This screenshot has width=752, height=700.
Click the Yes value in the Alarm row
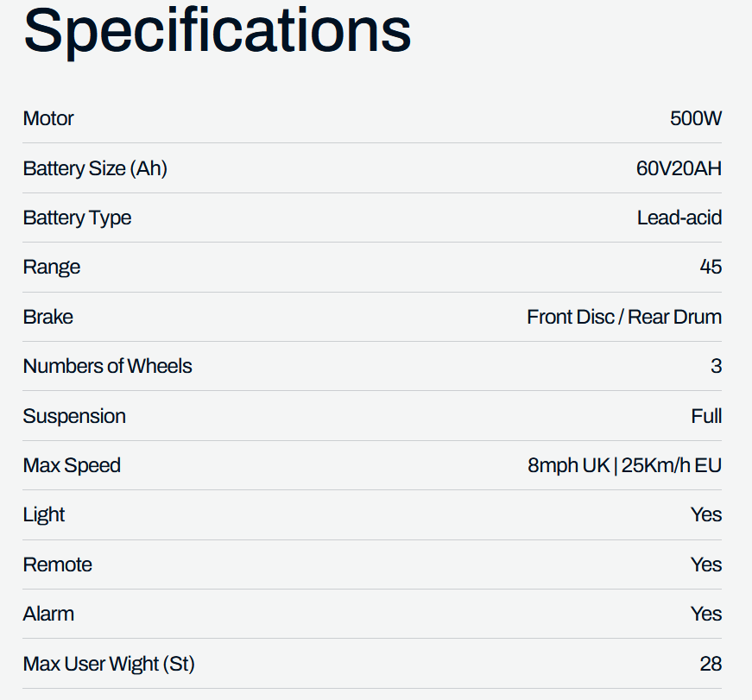tap(705, 614)
